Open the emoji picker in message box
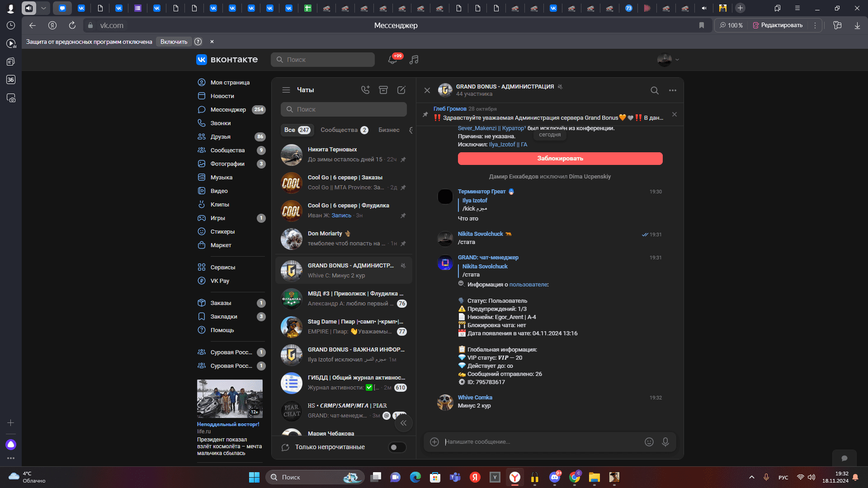The width and height of the screenshot is (868, 488). pyautogui.click(x=649, y=442)
